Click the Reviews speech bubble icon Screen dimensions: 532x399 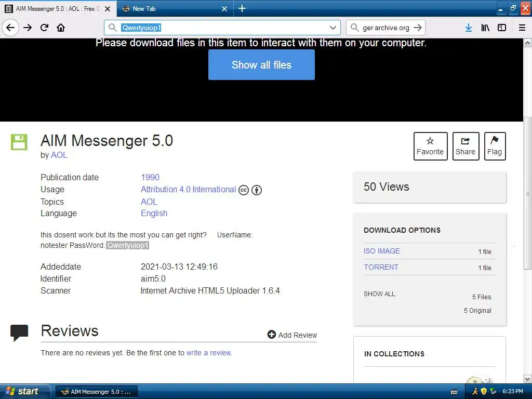(x=19, y=332)
